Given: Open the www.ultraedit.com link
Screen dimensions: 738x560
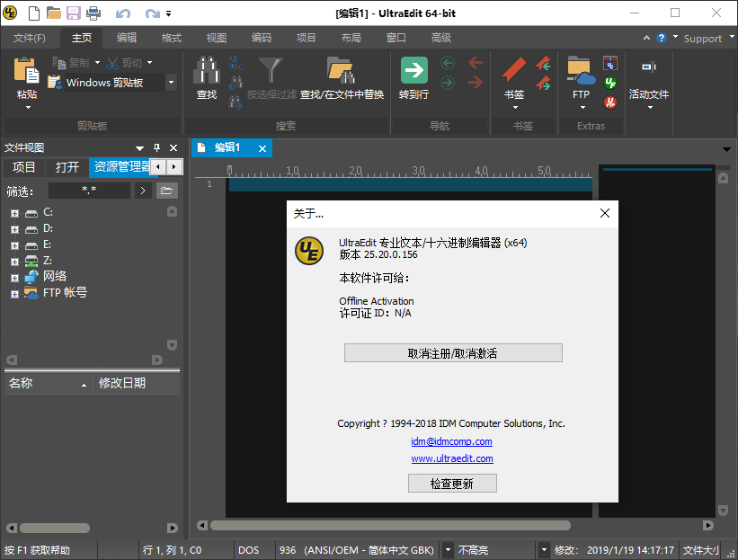Looking at the screenshot, I should pyautogui.click(x=452, y=458).
